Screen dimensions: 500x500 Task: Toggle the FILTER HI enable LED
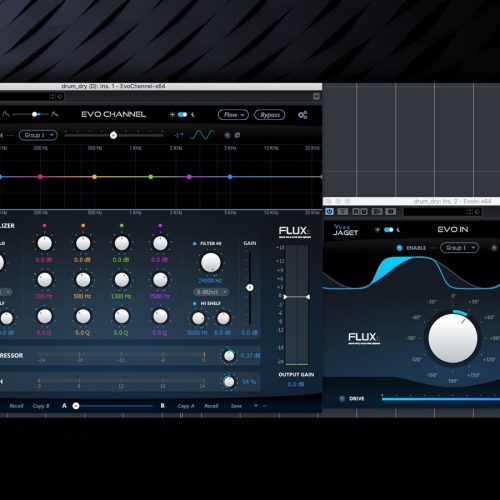click(195, 244)
